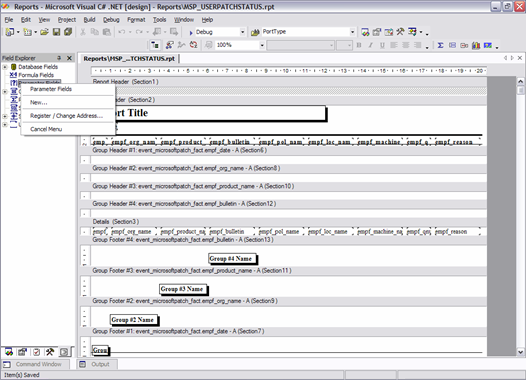Click the Details (Section3) section bar
526x380 pixels.
point(283,222)
